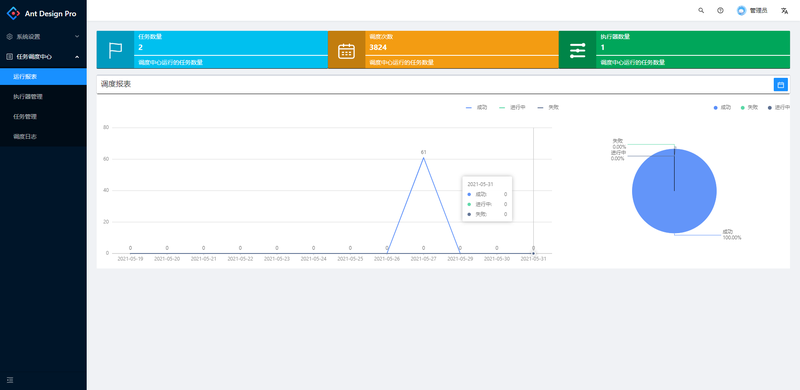Toggle the 成功 item in pie chart legend

coord(722,108)
